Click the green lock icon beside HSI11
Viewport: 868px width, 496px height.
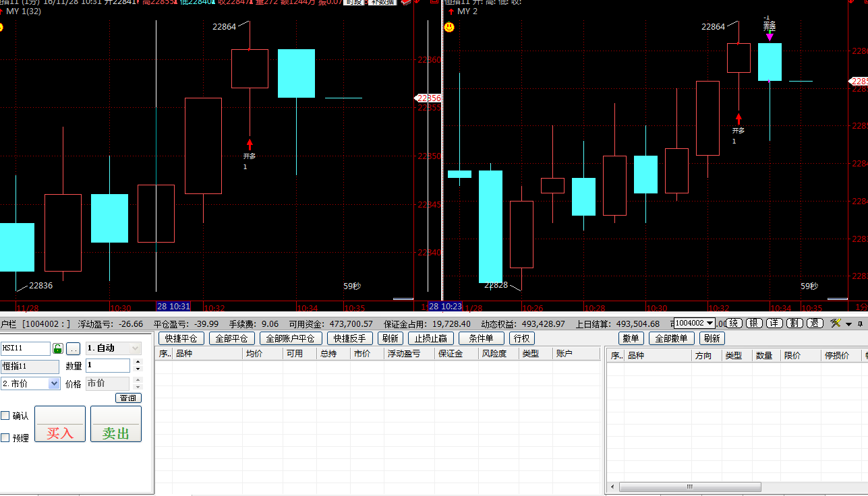coord(58,348)
